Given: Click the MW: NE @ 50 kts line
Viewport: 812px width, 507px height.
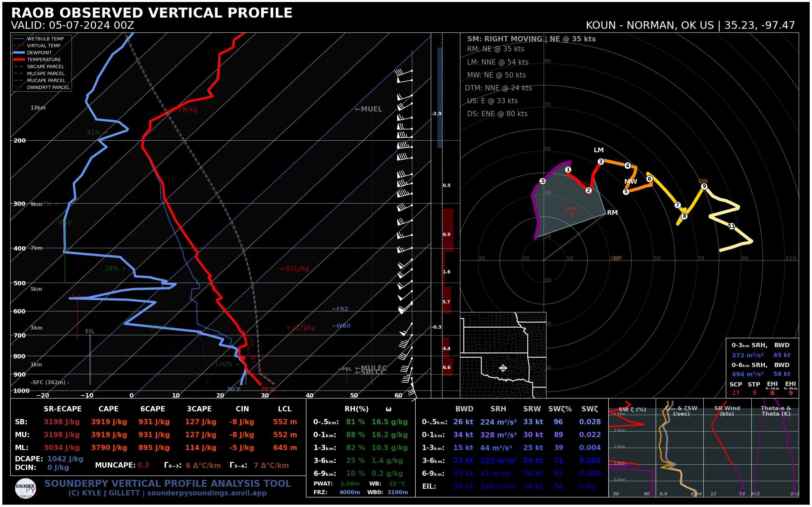Looking at the screenshot, I should coord(497,75).
